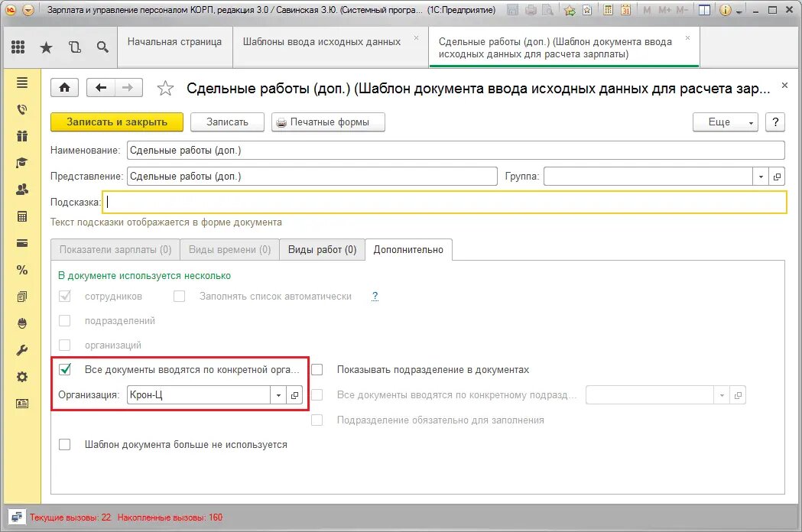Expand the Группа dropdown arrow
The height and width of the screenshot is (532, 802).
[x=761, y=177]
